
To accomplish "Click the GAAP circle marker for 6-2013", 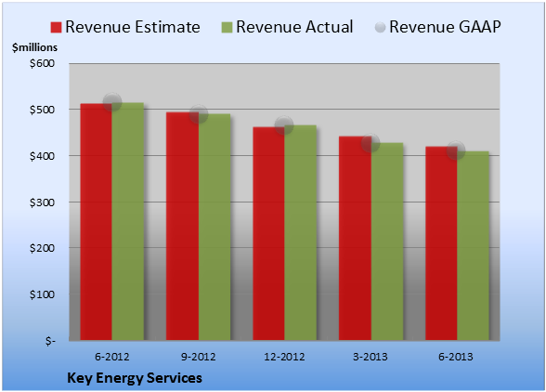I will 456,150.
